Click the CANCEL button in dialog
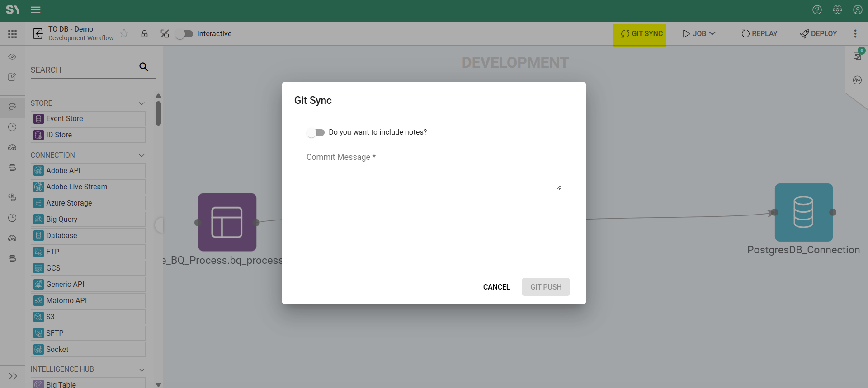This screenshot has width=868, height=388. 496,287
